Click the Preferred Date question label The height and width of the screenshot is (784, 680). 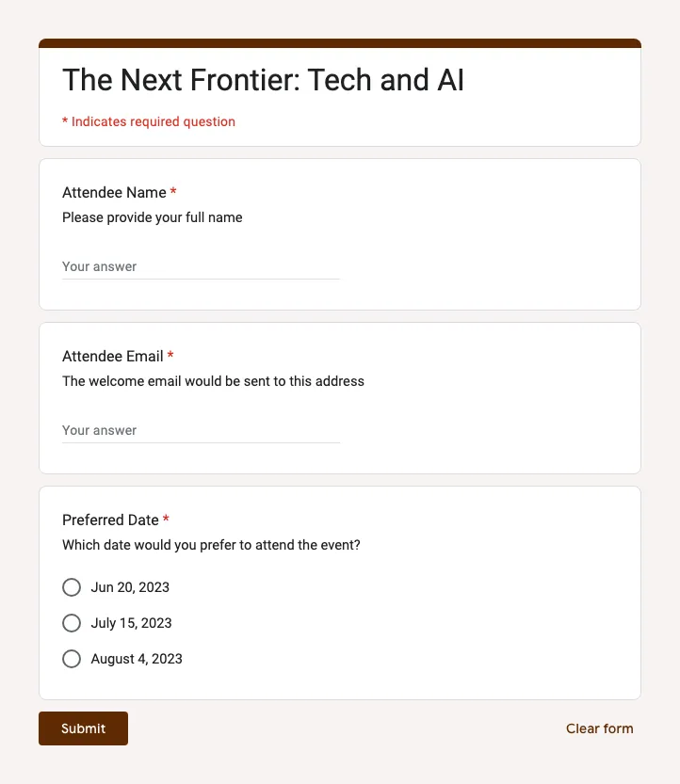pyautogui.click(x=110, y=520)
